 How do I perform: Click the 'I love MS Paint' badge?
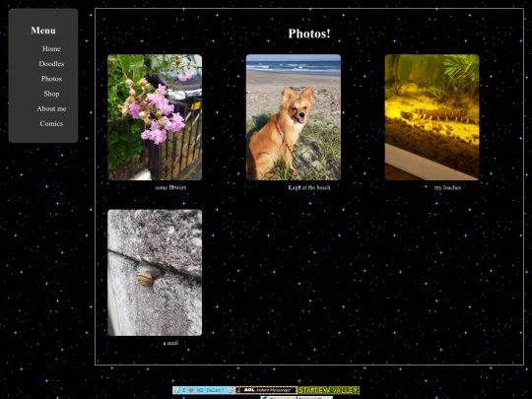pyautogui.click(x=204, y=390)
